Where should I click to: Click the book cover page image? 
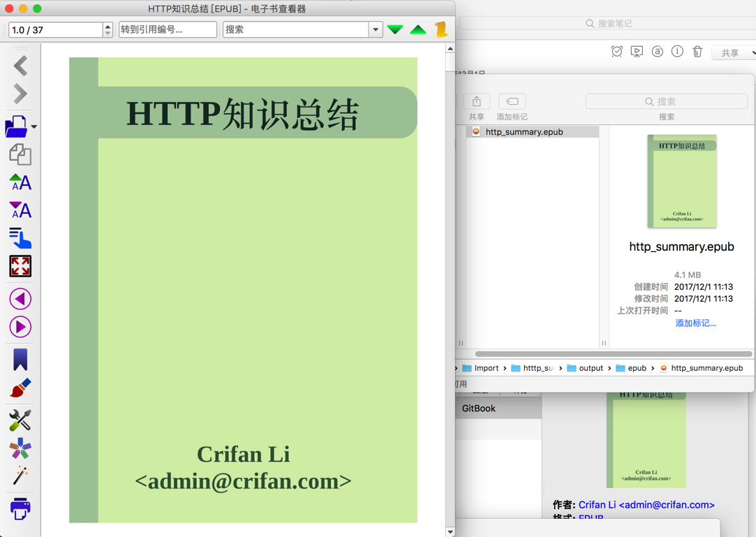(243, 290)
